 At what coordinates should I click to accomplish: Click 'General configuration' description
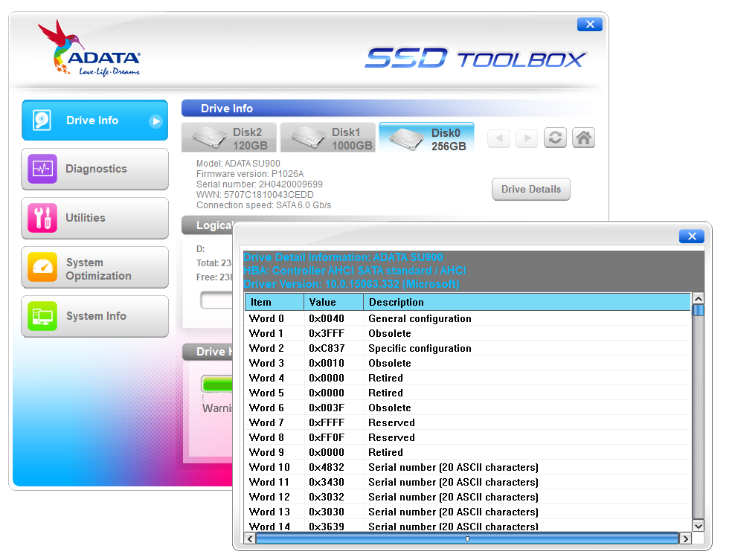tap(420, 319)
